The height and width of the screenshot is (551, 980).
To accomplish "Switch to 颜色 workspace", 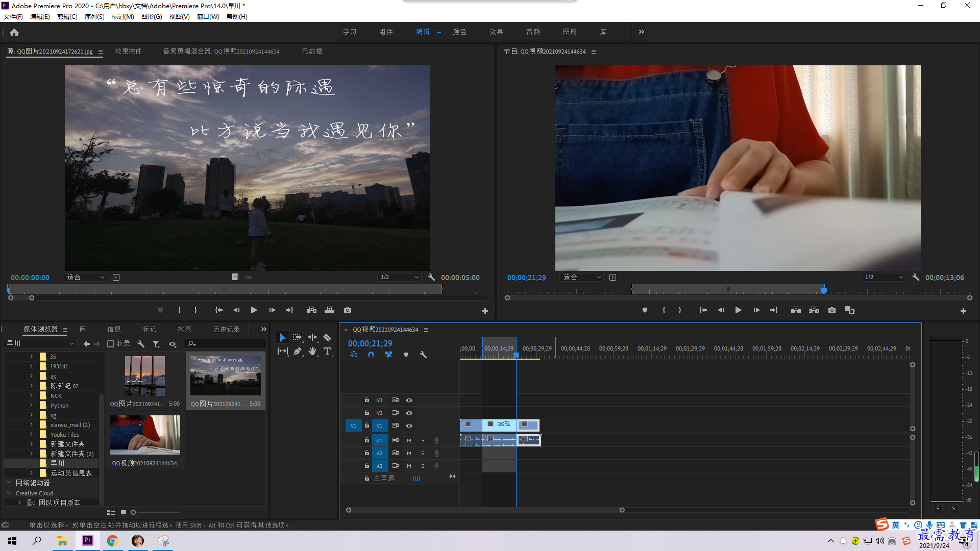I will click(459, 32).
